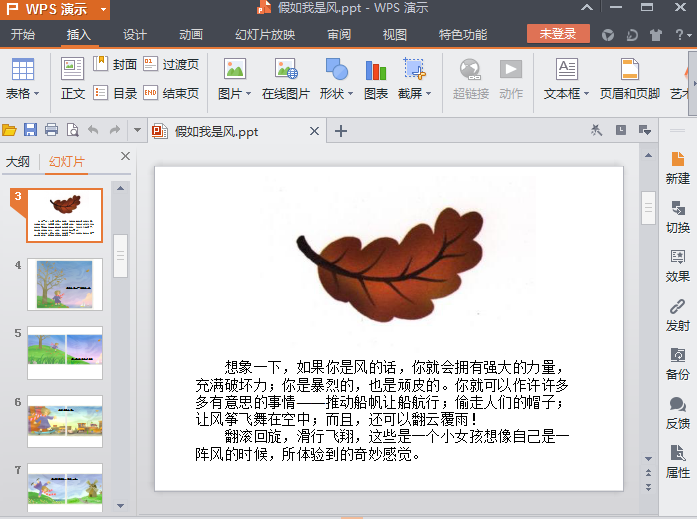The height and width of the screenshot is (519, 697).
Task: Switch to 大纲 outline panel tab
Action: tap(18, 162)
